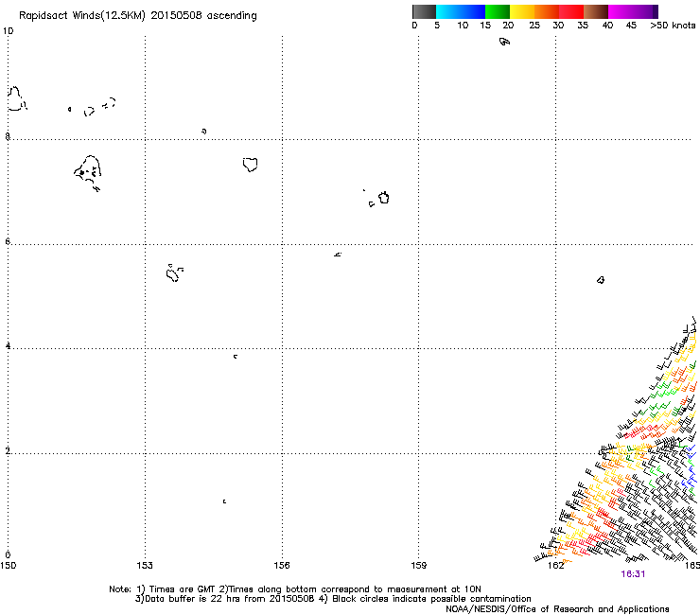Select the '150' longitude axis label
Viewport: 700px width, 615px height.
pos(8,566)
